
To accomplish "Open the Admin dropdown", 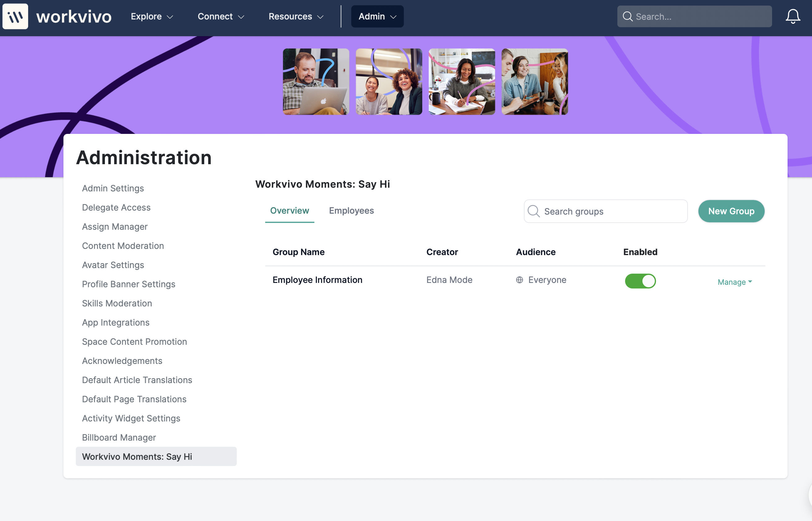I will tap(377, 16).
